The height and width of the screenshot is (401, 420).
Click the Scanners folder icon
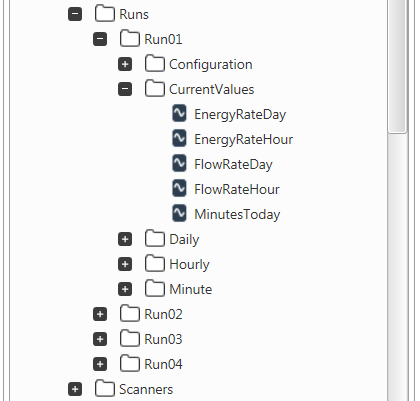point(105,388)
